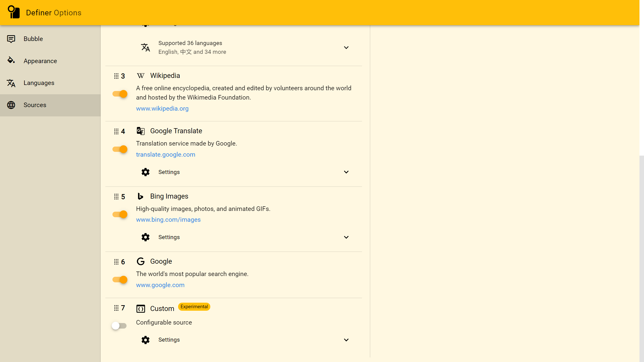Expand the Google Translate Settings chevron

[346, 172]
